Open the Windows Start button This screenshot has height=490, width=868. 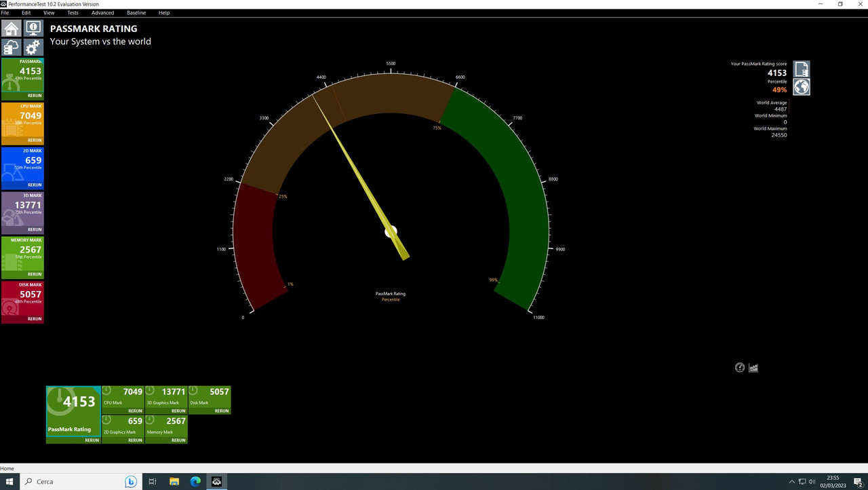click(x=9, y=482)
